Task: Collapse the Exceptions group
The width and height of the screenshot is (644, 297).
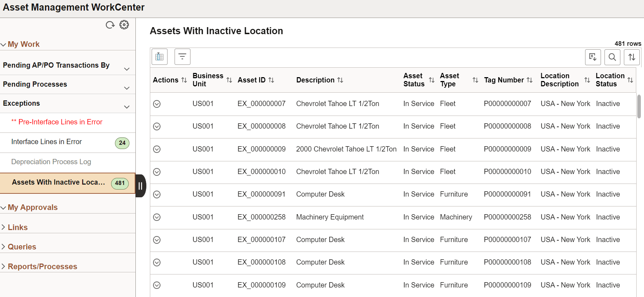Action: coord(127,107)
